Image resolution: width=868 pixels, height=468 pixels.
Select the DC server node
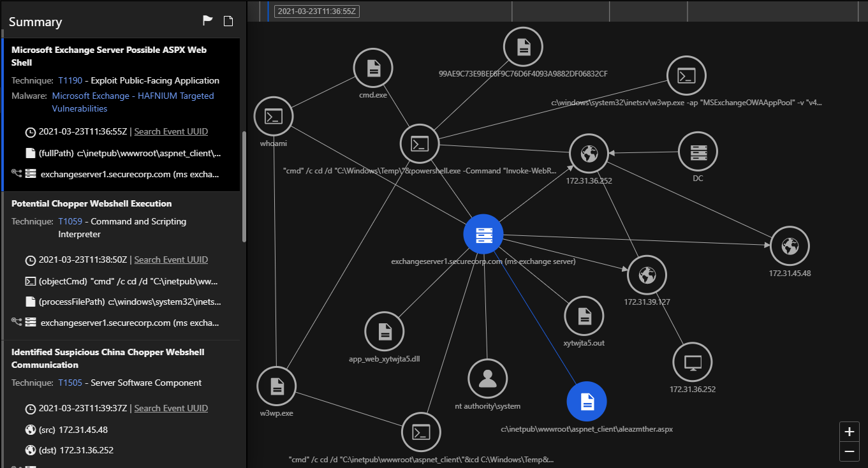tap(698, 152)
